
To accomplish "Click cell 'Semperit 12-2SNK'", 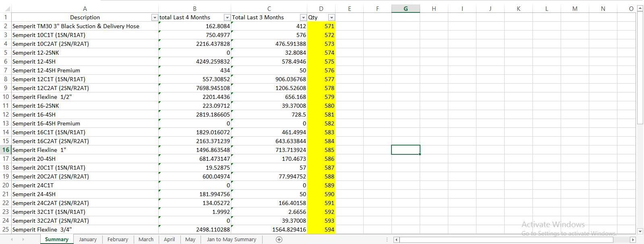I will pyautogui.click(x=85, y=53).
